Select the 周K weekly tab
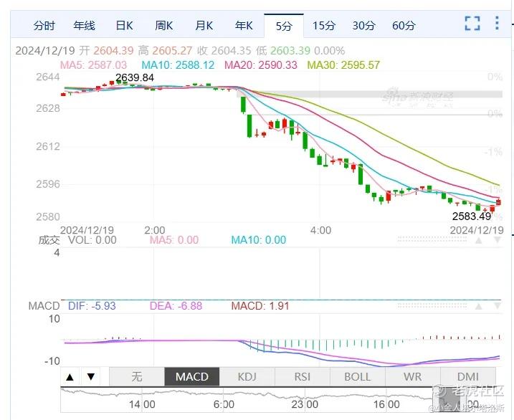The width and height of the screenshot is (514, 420). click(164, 26)
